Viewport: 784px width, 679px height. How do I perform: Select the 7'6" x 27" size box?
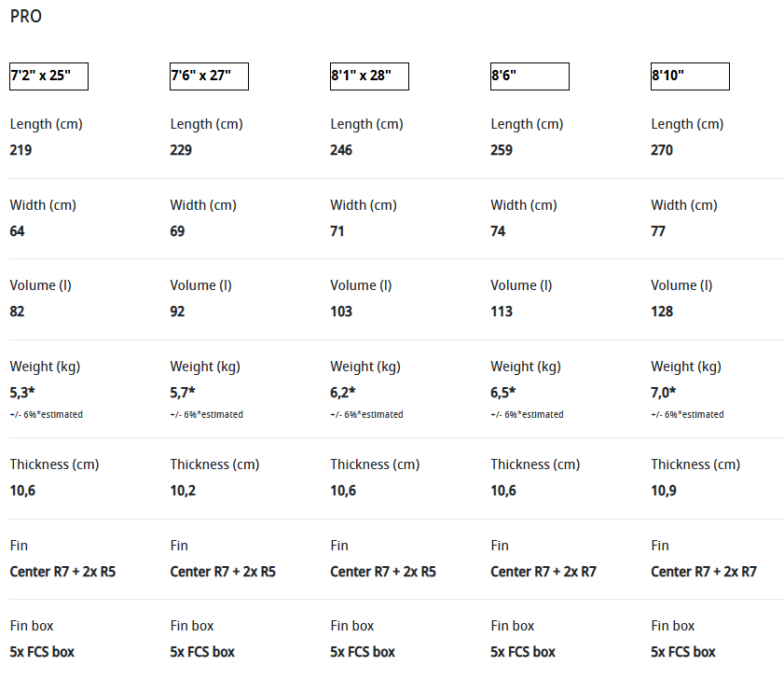[209, 76]
